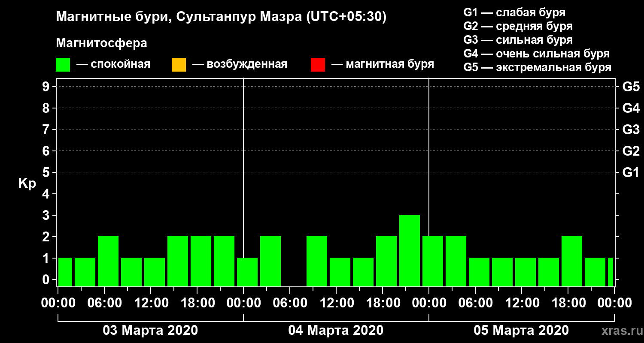Click the 'Kp' axis title
This screenshot has height=343, width=644.
27,184
